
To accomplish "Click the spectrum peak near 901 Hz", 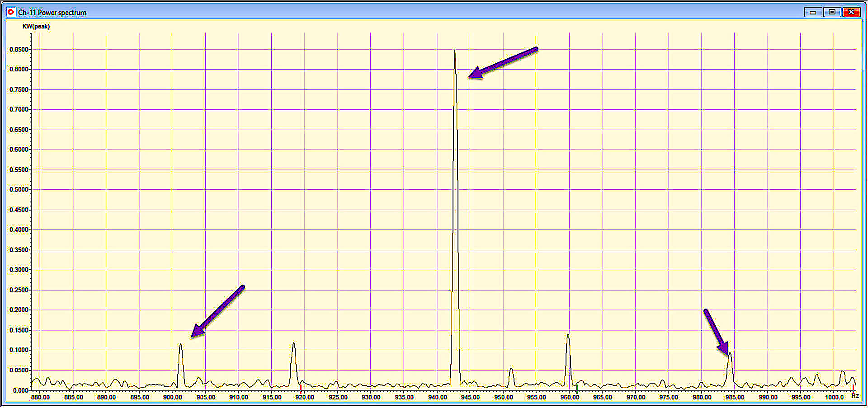I will pyautogui.click(x=181, y=365).
